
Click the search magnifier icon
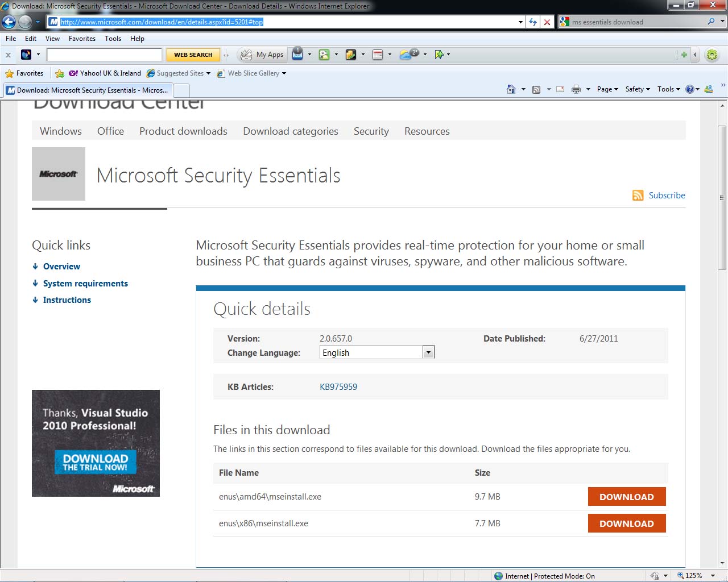(711, 22)
